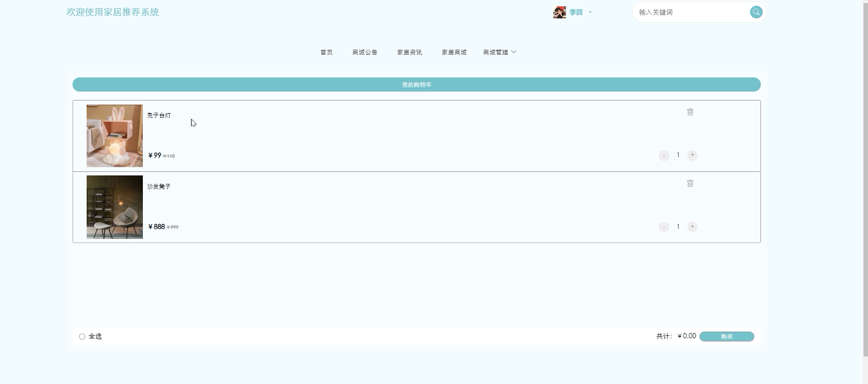868x384 pixels.
Task: Increase 沙发凳子 quantity with the plus button
Action: [x=692, y=227]
